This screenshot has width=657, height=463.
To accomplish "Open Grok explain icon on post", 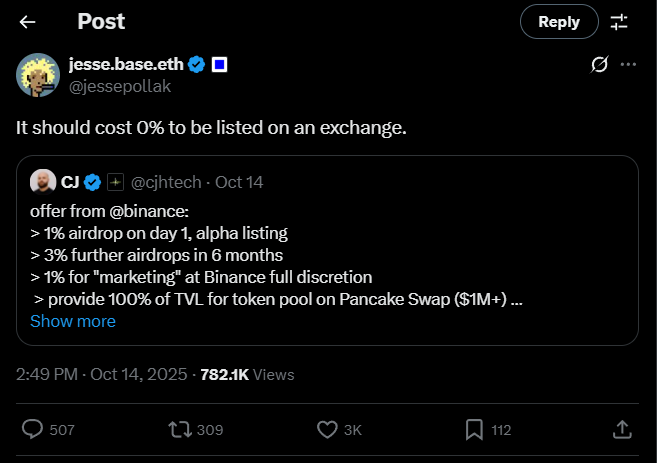I will coord(600,65).
